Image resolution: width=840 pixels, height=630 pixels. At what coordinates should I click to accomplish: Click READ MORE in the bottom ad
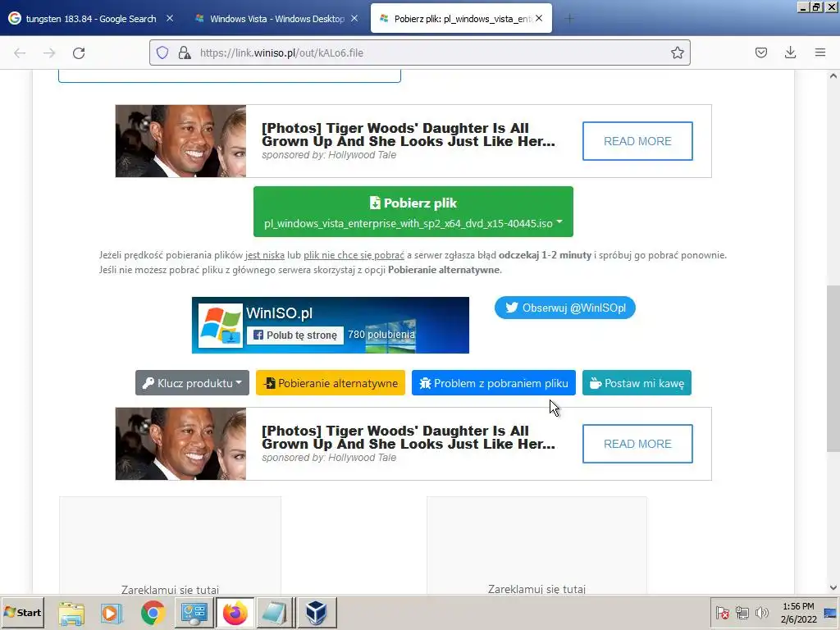coord(637,444)
